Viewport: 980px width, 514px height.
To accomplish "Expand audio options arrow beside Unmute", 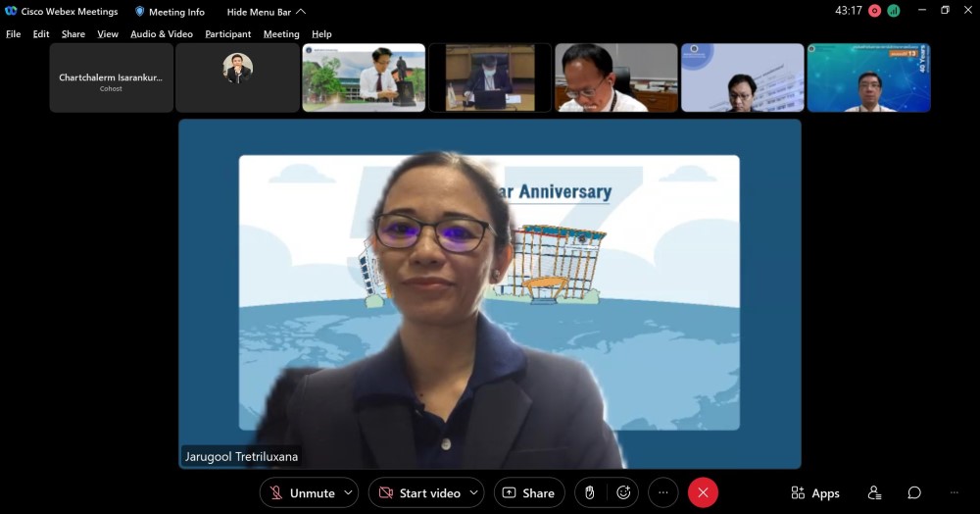I will 348,492.
